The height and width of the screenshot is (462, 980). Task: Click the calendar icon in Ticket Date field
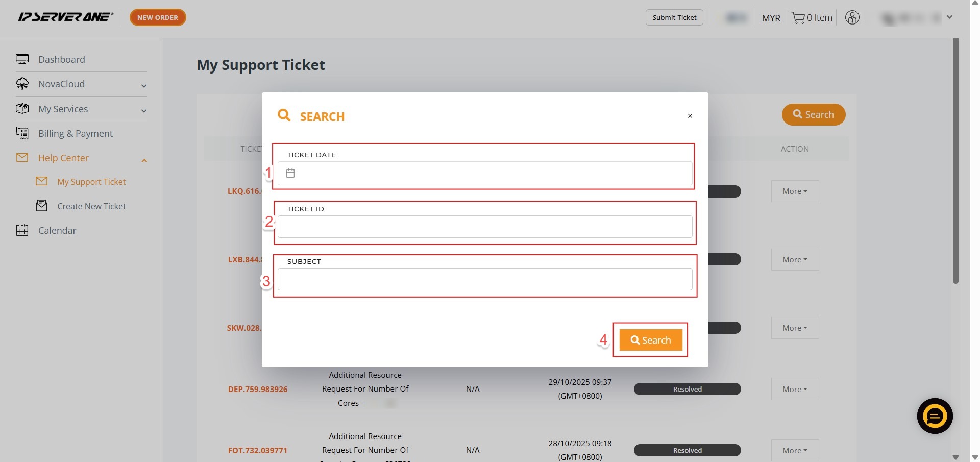point(290,173)
